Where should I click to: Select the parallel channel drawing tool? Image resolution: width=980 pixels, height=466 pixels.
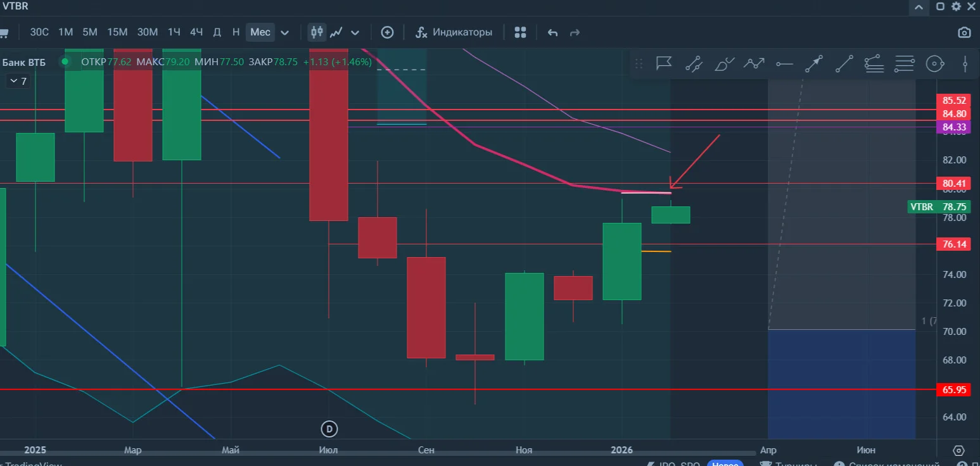tap(694, 63)
